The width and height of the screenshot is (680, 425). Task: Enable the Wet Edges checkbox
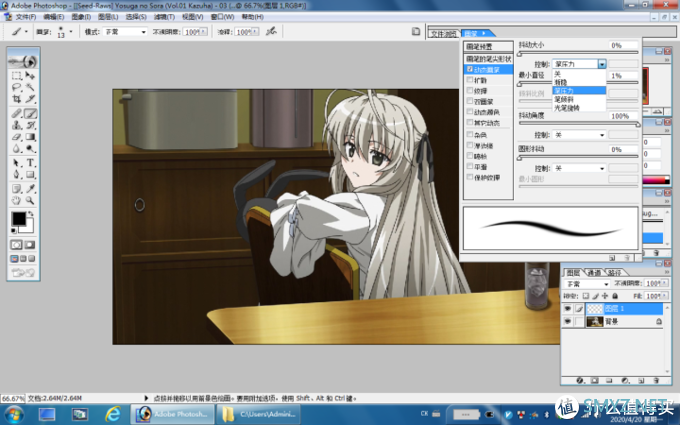click(x=470, y=145)
